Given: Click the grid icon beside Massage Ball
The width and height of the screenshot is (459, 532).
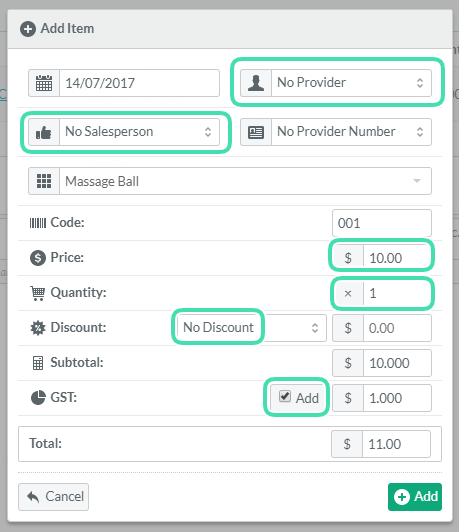Looking at the screenshot, I should coord(44,181).
